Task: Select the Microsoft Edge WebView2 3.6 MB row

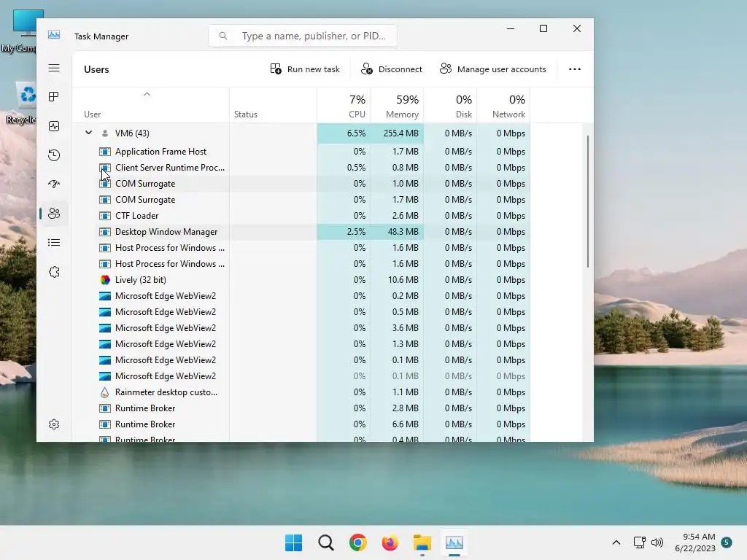Action: tap(301, 328)
